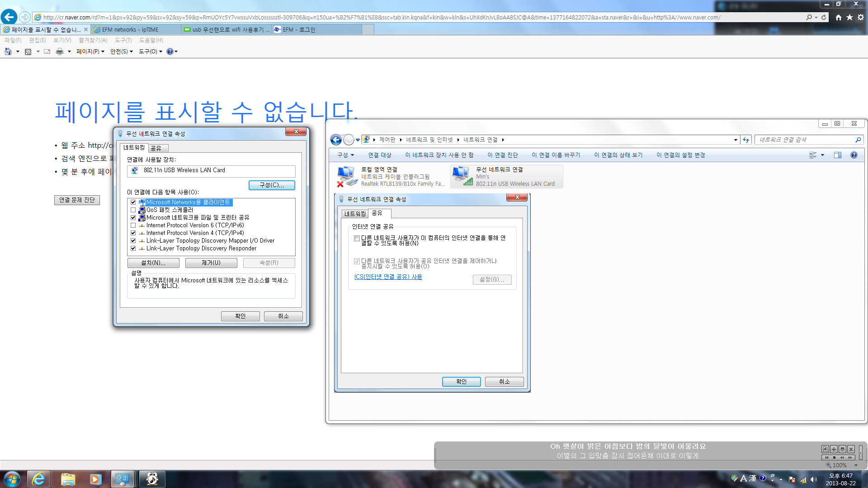Uncheck Internet Protocol Version 4 checkbox
The height and width of the screenshot is (488, 868).
coord(133,233)
